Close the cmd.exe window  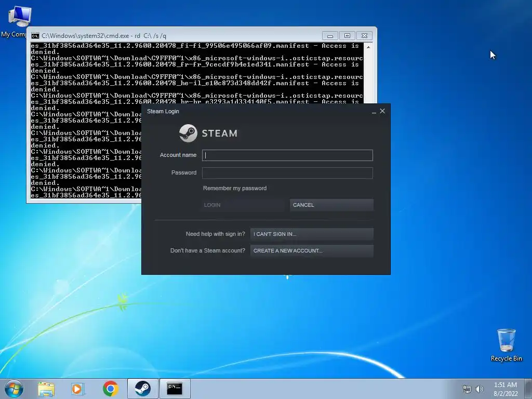(364, 36)
